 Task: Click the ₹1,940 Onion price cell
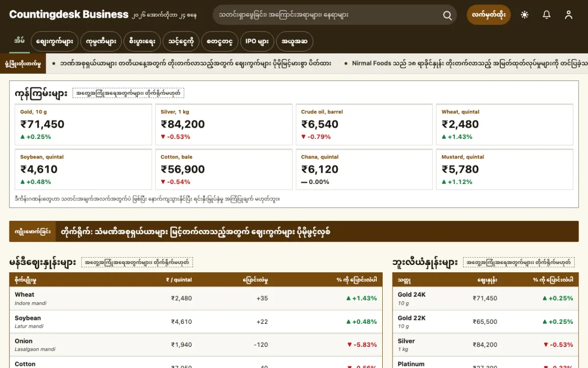tap(181, 344)
